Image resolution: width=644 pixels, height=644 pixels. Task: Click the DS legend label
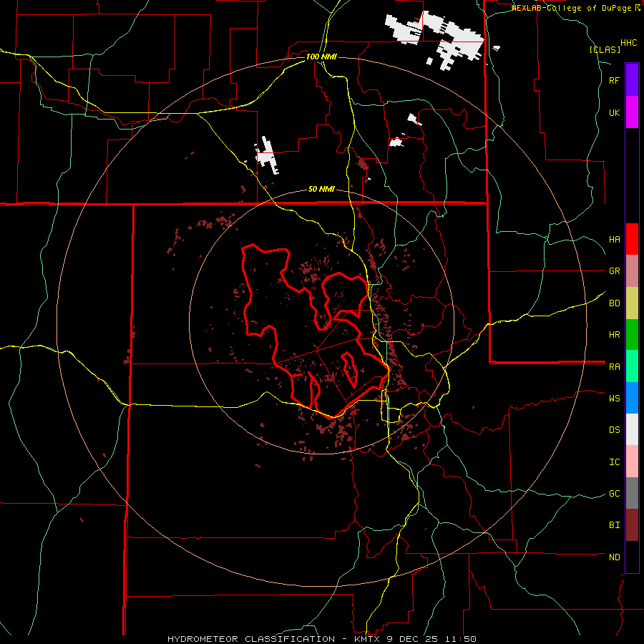(615, 430)
